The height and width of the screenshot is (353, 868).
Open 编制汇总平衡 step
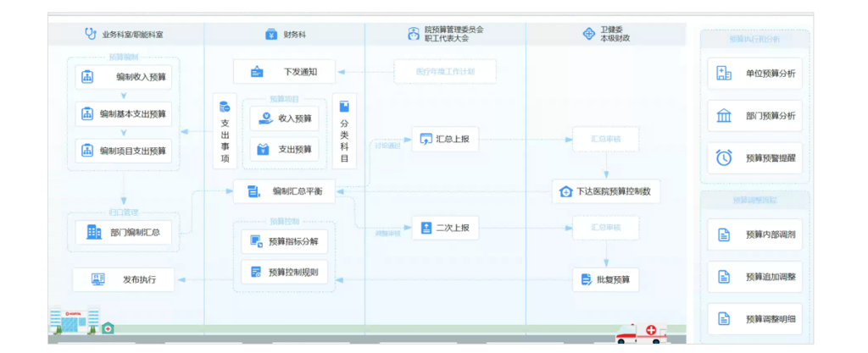tap(284, 191)
